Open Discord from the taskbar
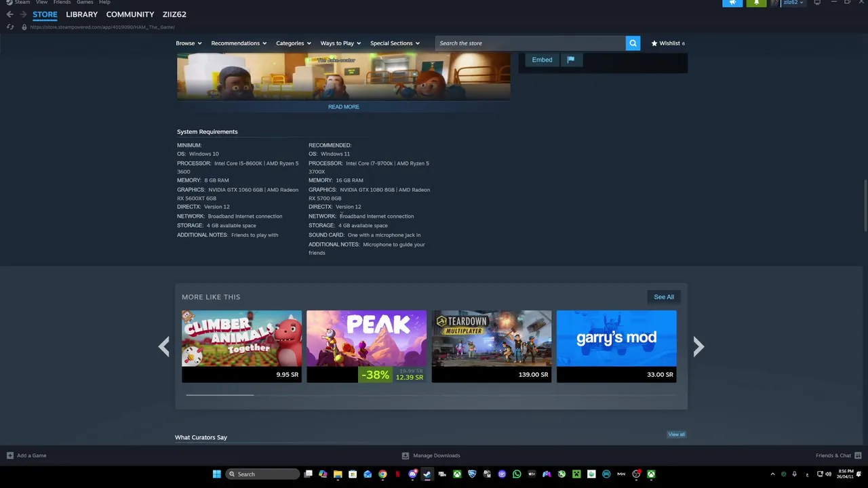Image resolution: width=868 pixels, height=488 pixels. click(x=412, y=474)
